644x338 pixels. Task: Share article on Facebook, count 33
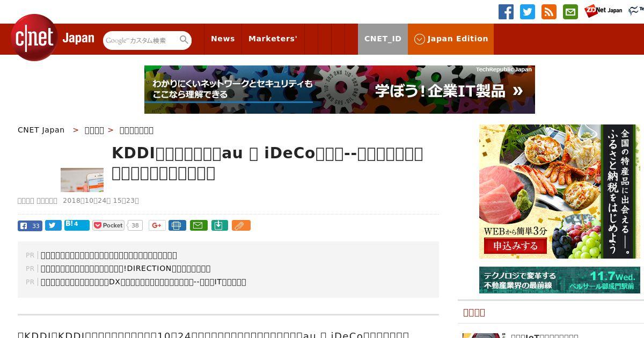(30, 226)
